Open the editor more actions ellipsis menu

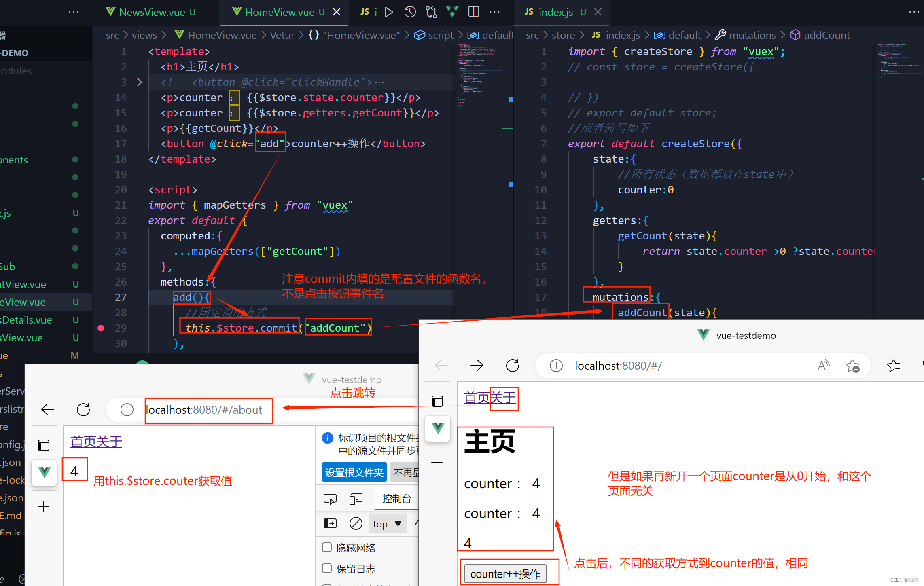point(494,12)
